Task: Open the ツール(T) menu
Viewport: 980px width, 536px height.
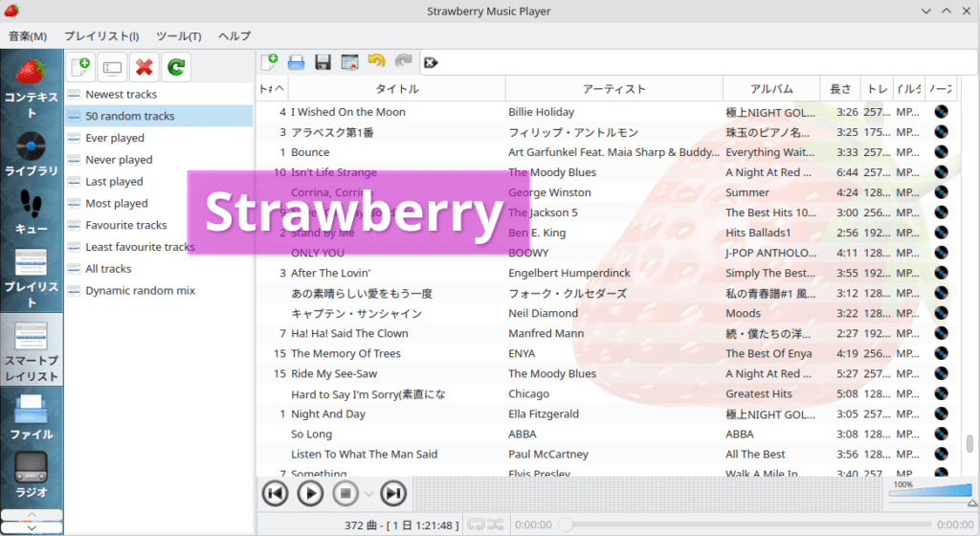Action: [x=179, y=36]
